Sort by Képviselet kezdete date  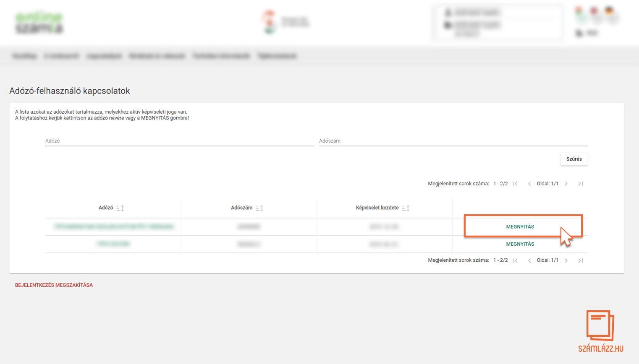[x=406, y=208]
